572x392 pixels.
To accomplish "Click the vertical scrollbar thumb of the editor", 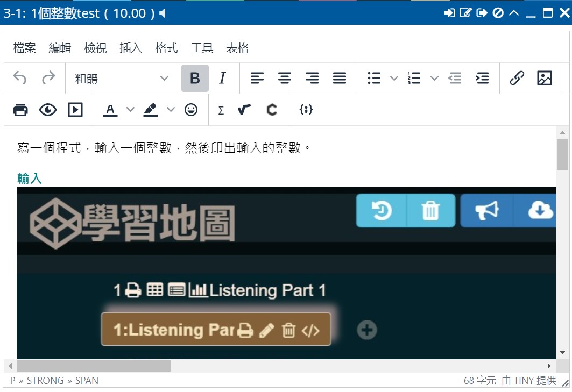I will (x=562, y=155).
